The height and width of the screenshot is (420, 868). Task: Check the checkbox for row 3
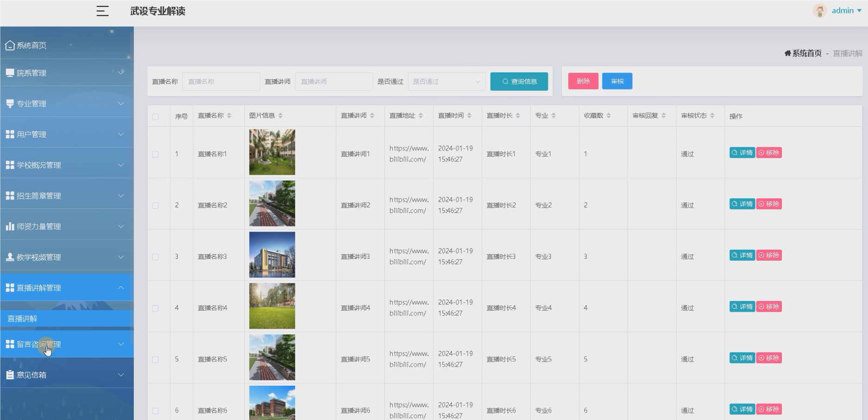coord(155,257)
